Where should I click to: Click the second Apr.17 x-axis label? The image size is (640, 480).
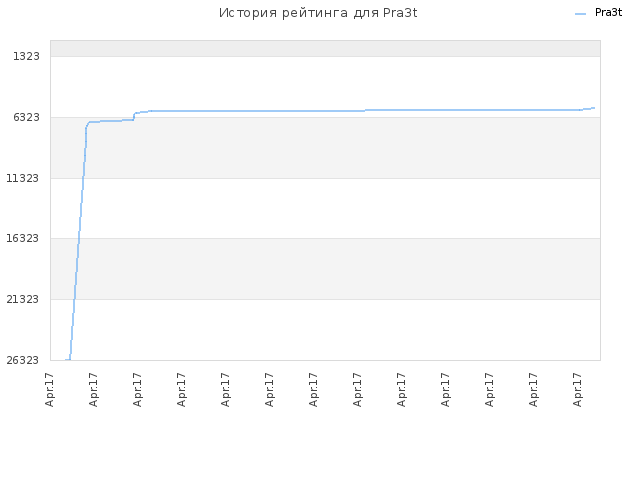tap(93, 389)
